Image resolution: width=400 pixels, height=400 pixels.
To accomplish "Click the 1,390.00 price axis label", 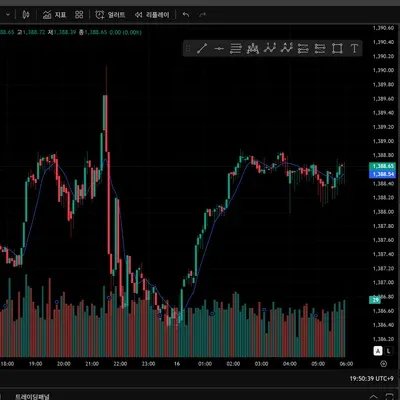I will click(x=383, y=70).
